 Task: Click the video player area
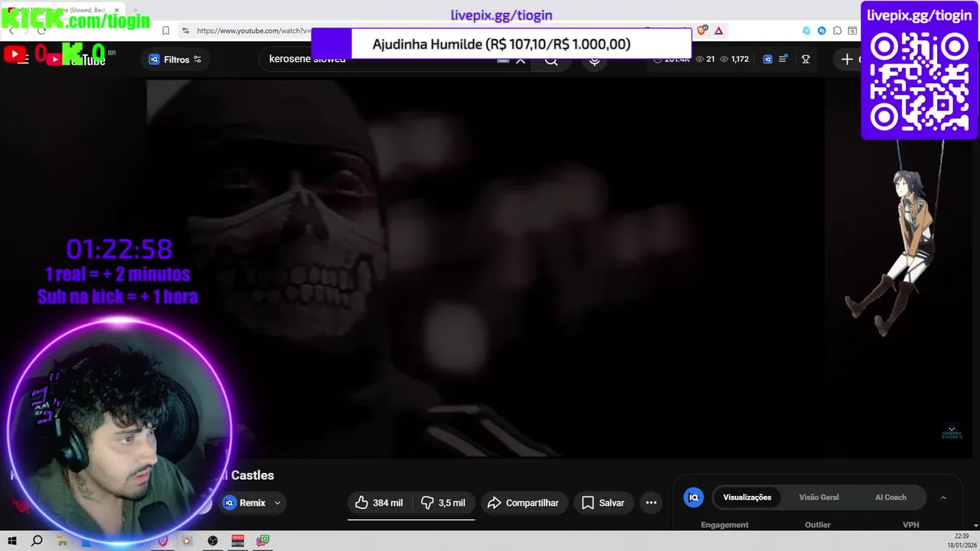(x=486, y=268)
